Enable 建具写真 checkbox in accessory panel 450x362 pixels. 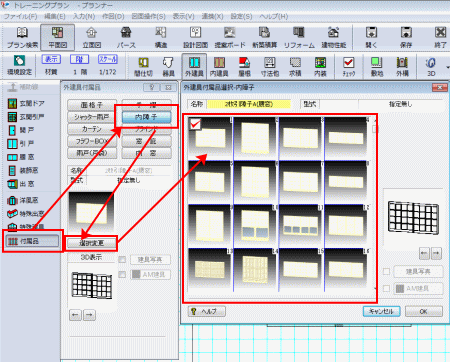(122, 259)
